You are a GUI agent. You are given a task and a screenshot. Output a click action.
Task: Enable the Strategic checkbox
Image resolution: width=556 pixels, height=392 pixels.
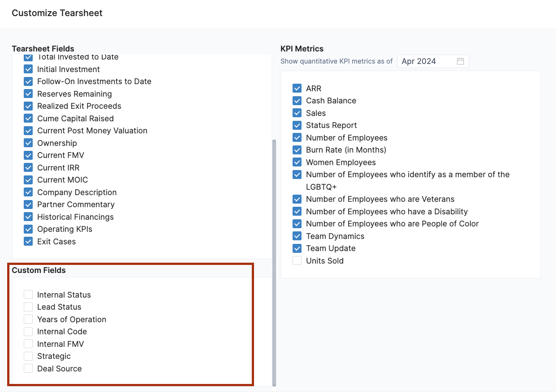click(28, 356)
